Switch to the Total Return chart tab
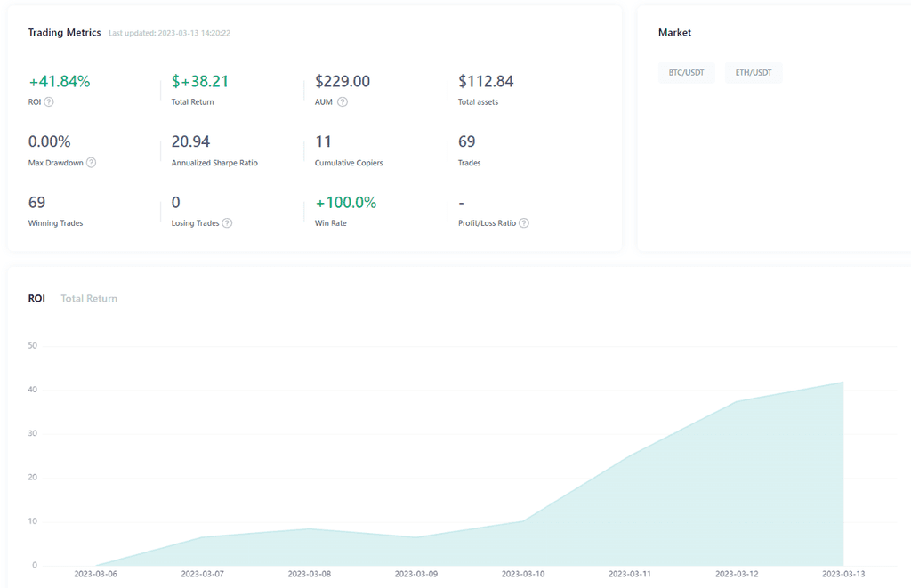 [x=89, y=299]
